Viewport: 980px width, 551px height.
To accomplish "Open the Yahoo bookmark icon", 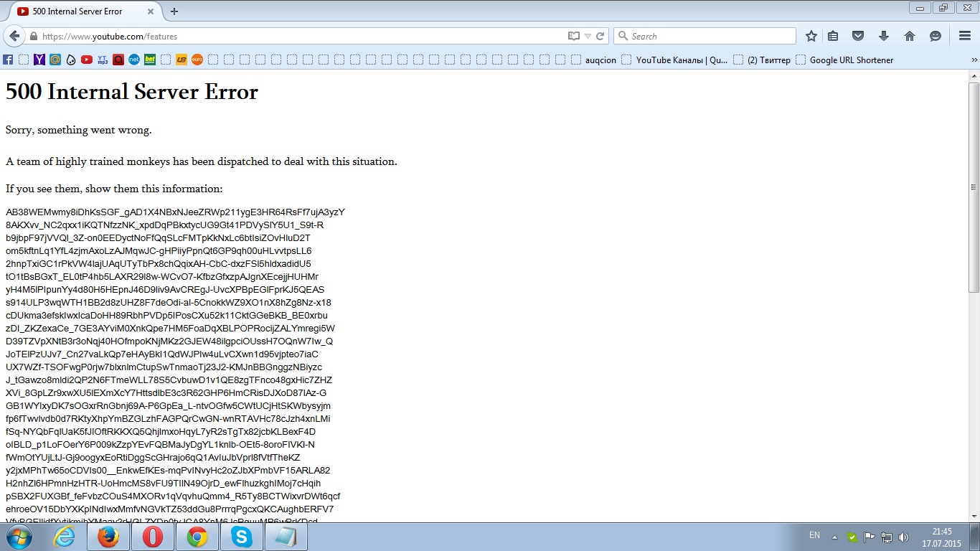I will 39,60.
